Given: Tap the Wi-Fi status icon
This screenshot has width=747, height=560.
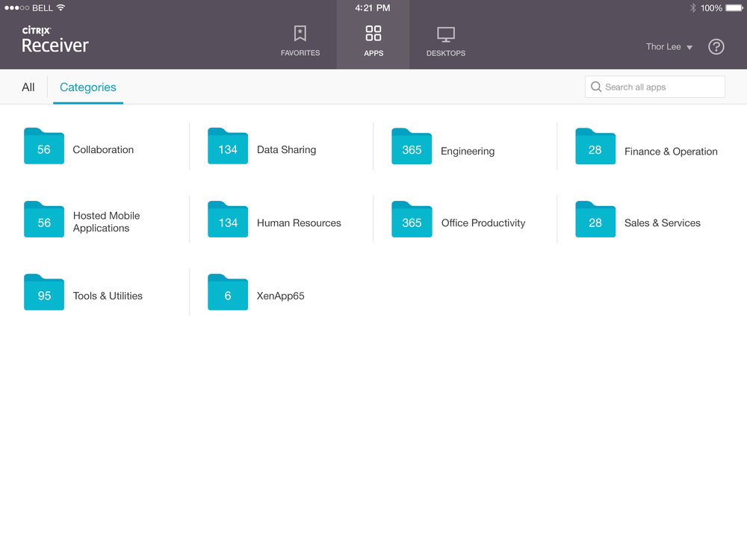Looking at the screenshot, I should click(61, 7).
